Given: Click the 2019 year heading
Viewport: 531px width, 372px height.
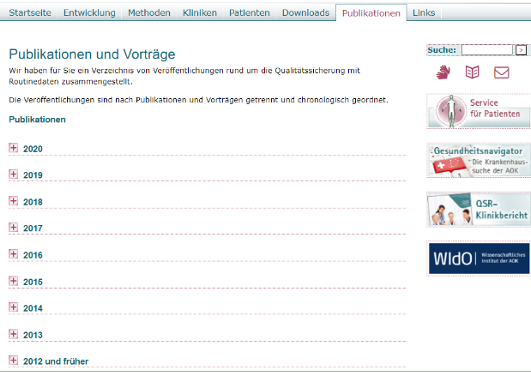Looking at the screenshot, I should [33, 175].
